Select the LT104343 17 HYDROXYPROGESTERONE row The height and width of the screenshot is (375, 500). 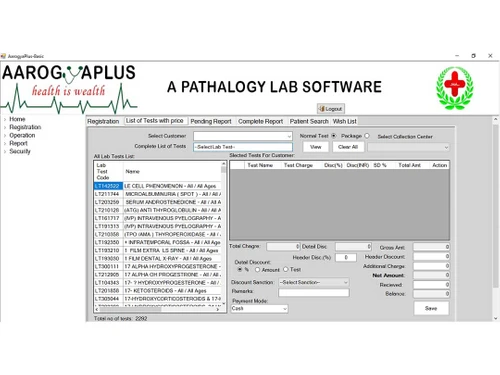click(157, 283)
